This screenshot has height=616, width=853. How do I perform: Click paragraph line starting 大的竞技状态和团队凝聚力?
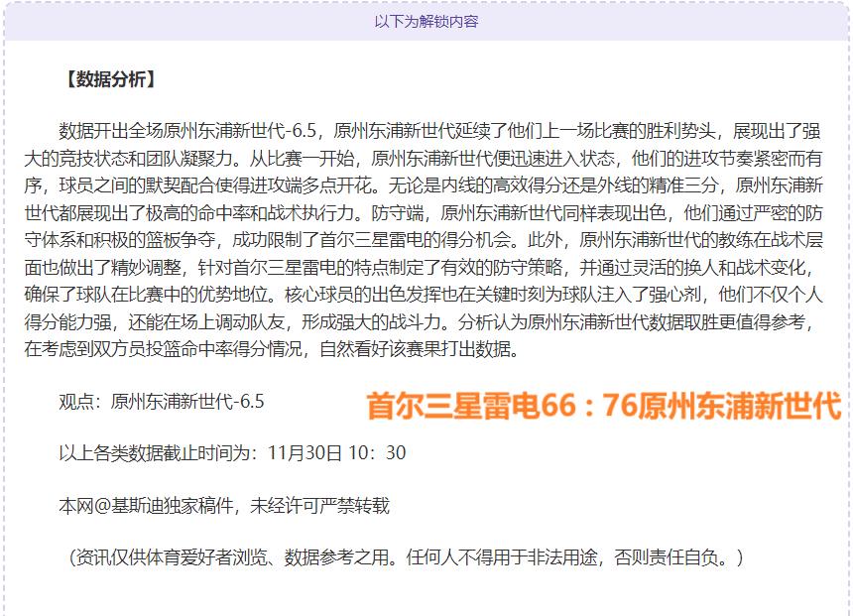click(424, 159)
